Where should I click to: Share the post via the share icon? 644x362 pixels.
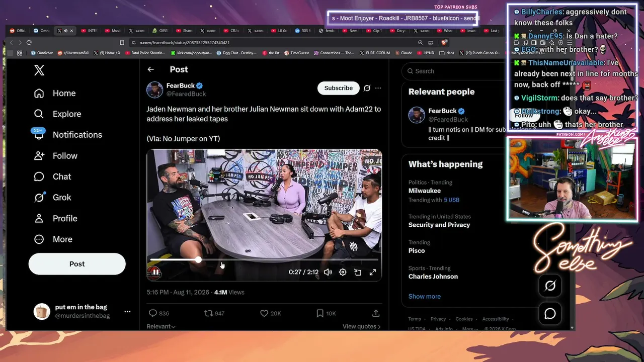375,313
